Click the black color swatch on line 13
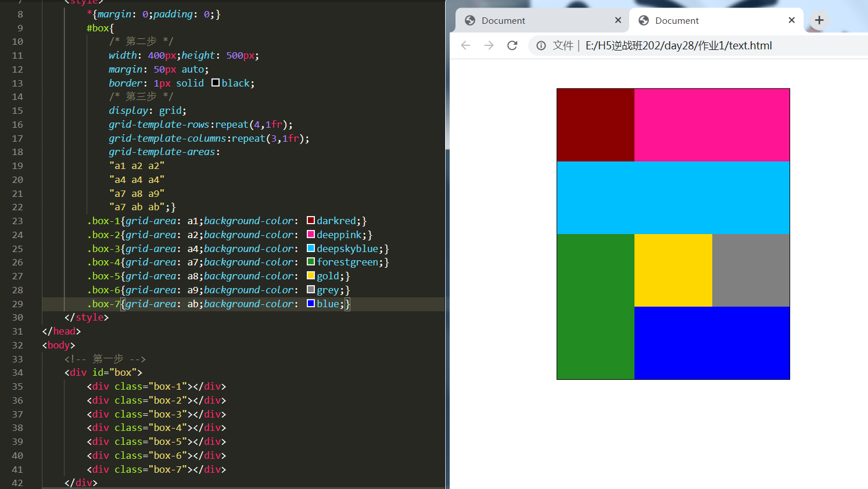The height and width of the screenshot is (489, 868). 216,83
